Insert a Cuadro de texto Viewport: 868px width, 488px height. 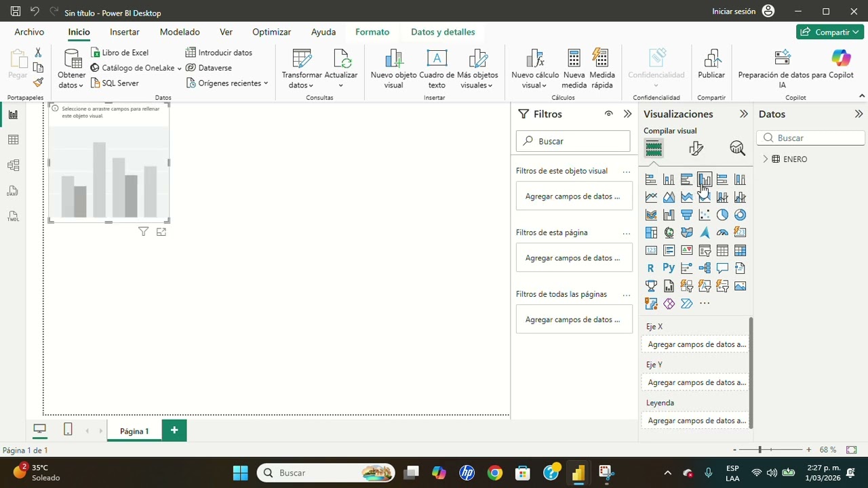pos(437,68)
